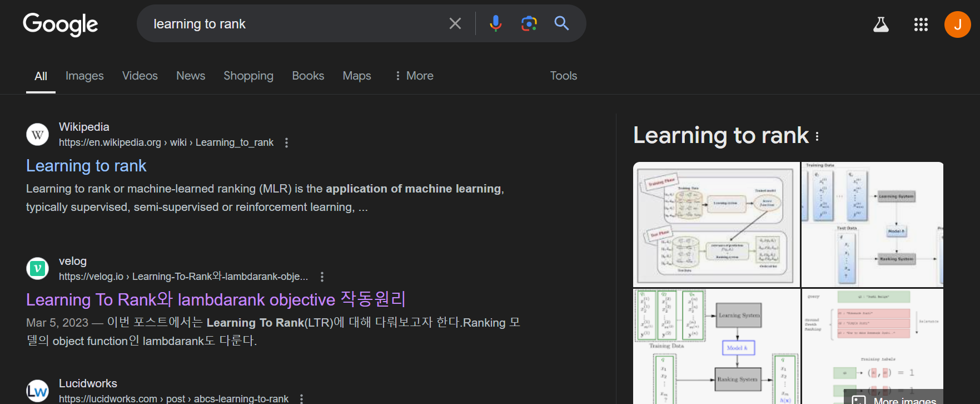980x404 pixels.
Task: Open Google Lens image search
Action: pyautogui.click(x=529, y=23)
